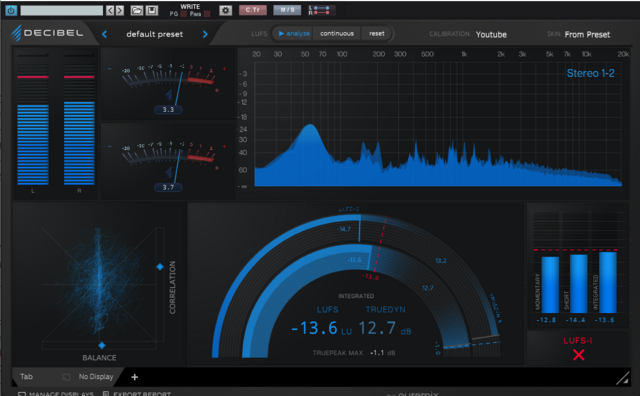Image resolution: width=640 pixels, height=396 pixels.
Task: Open the Youtube calibration dropdown
Action: 491,35
